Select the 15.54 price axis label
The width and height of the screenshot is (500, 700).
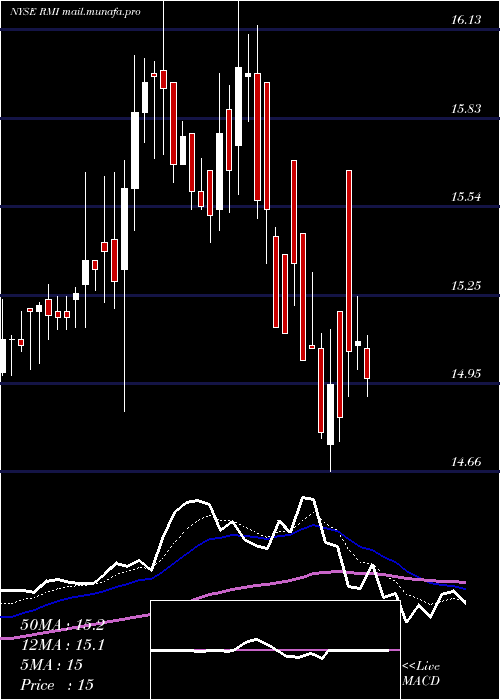466,196
